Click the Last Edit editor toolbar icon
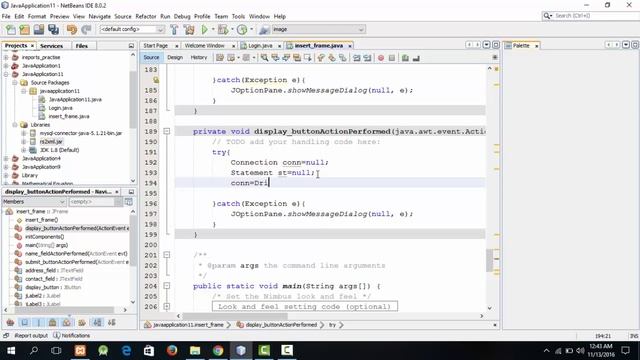 (x=220, y=58)
